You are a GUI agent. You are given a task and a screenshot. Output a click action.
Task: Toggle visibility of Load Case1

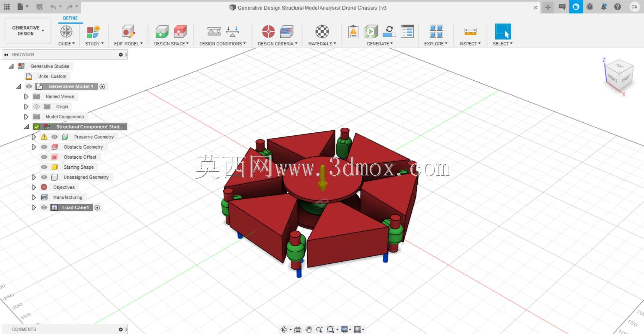[x=44, y=207]
